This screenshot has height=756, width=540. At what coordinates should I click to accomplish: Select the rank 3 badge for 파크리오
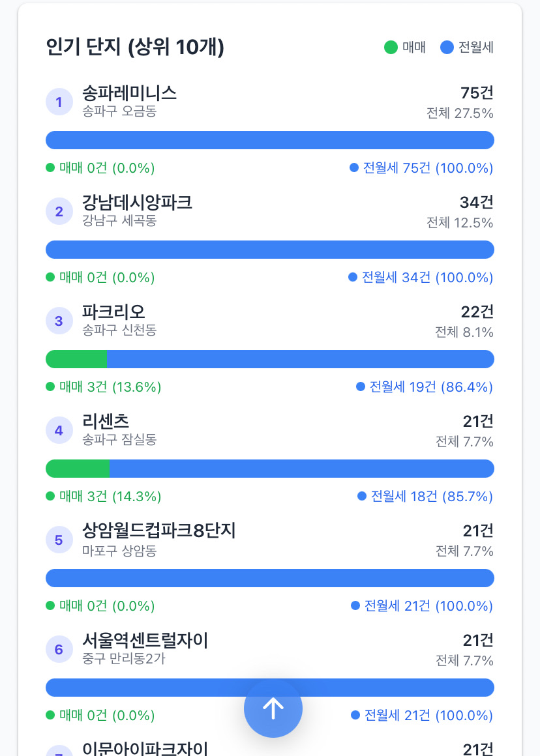[x=59, y=321]
